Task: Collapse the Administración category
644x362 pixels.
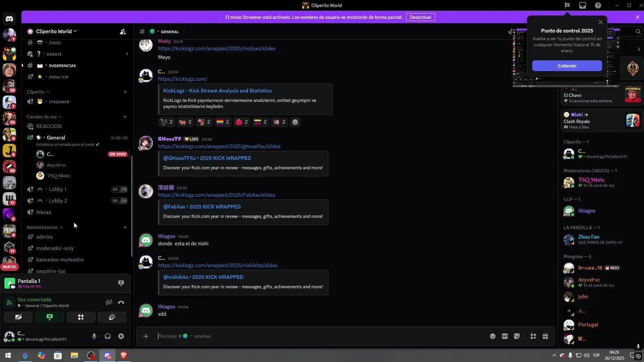Action: (44, 227)
